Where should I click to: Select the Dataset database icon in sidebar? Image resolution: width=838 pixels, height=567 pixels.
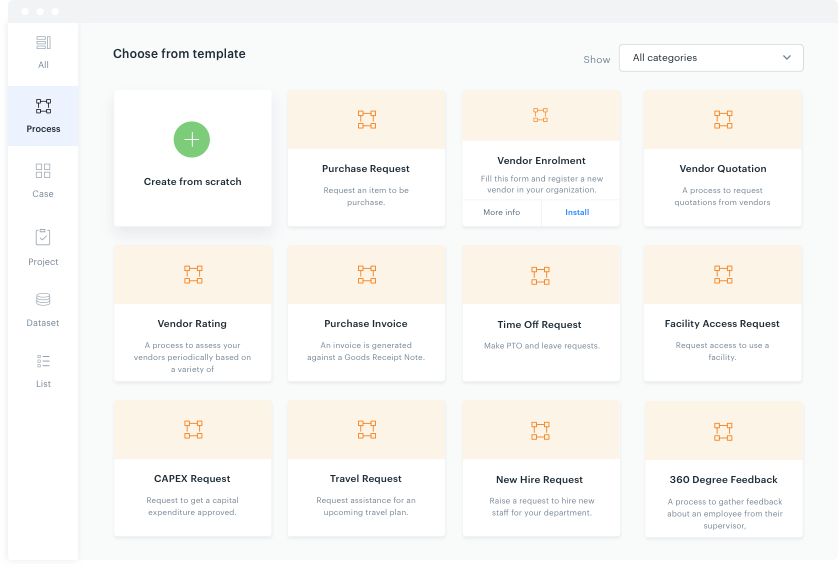(43, 300)
